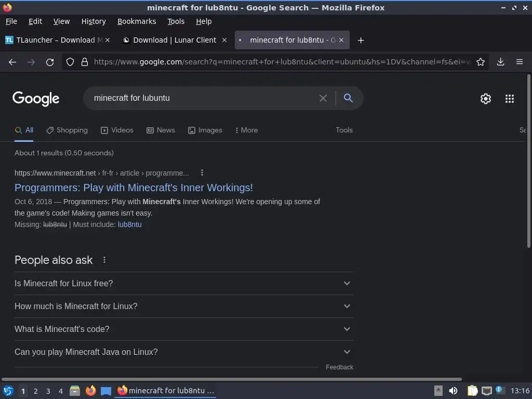This screenshot has width=532, height=399.
Task: Click the update notifier tray icon
Action: click(x=499, y=390)
